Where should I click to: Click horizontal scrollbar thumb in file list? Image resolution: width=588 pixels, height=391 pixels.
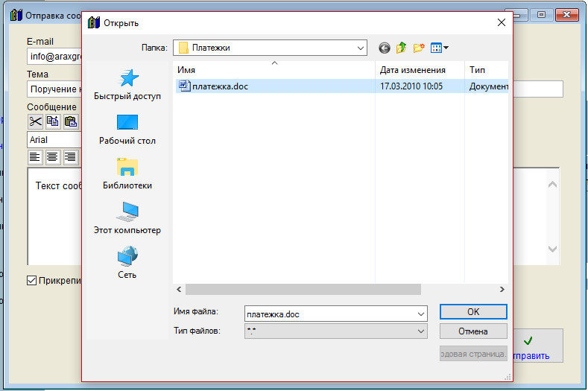[x=303, y=290]
